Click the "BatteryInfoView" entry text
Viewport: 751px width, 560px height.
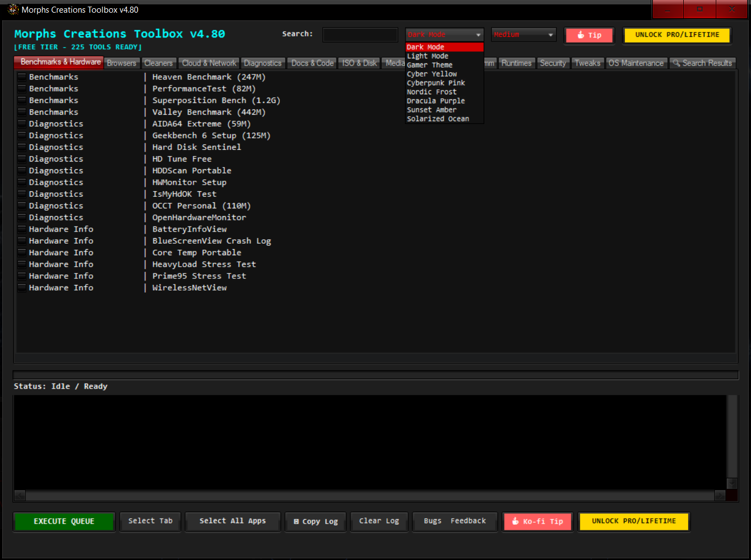pyautogui.click(x=190, y=229)
